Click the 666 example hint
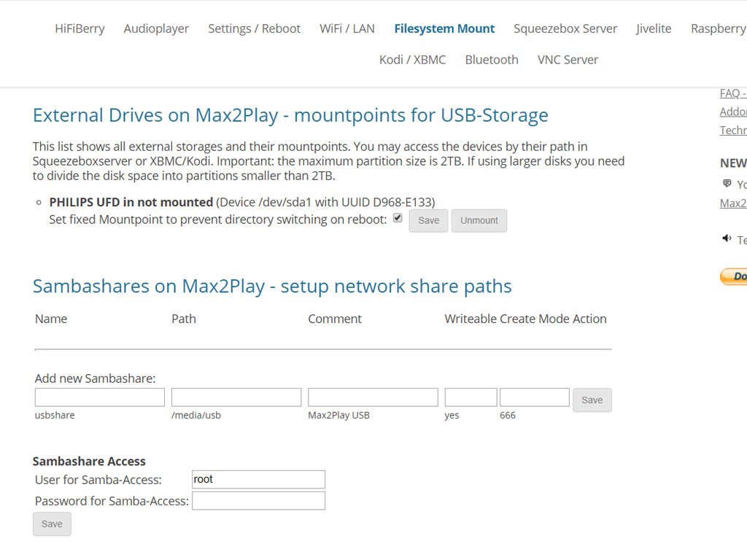 click(508, 415)
